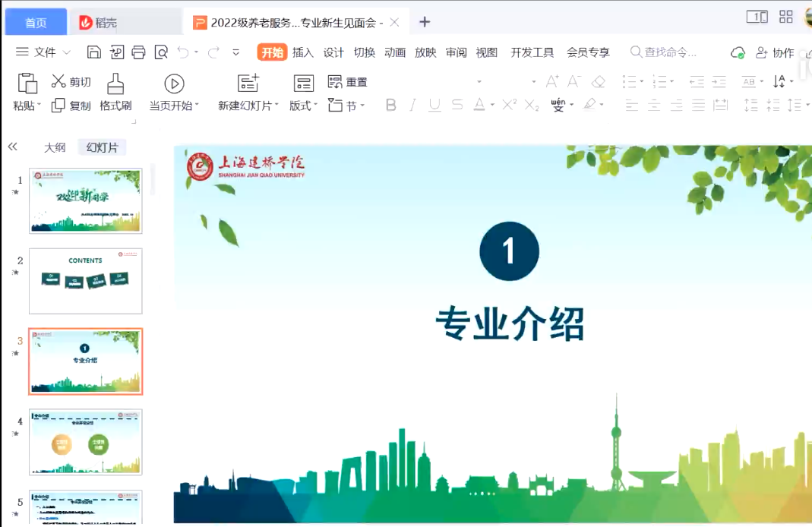Click the Reset (重置) slide icon

point(335,82)
